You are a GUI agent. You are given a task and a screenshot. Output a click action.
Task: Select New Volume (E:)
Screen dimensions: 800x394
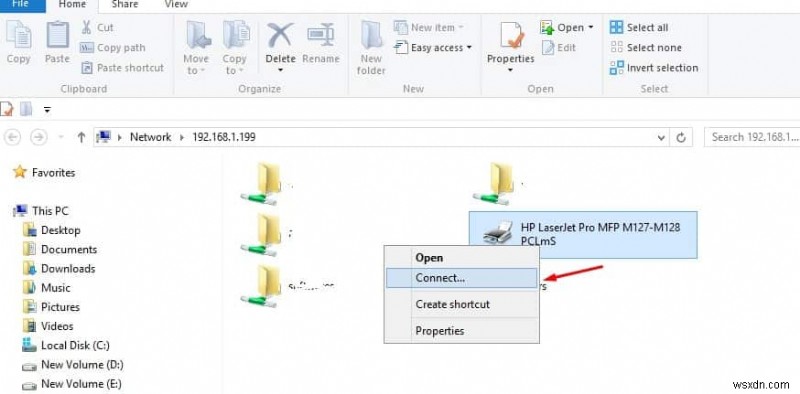coord(72,384)
